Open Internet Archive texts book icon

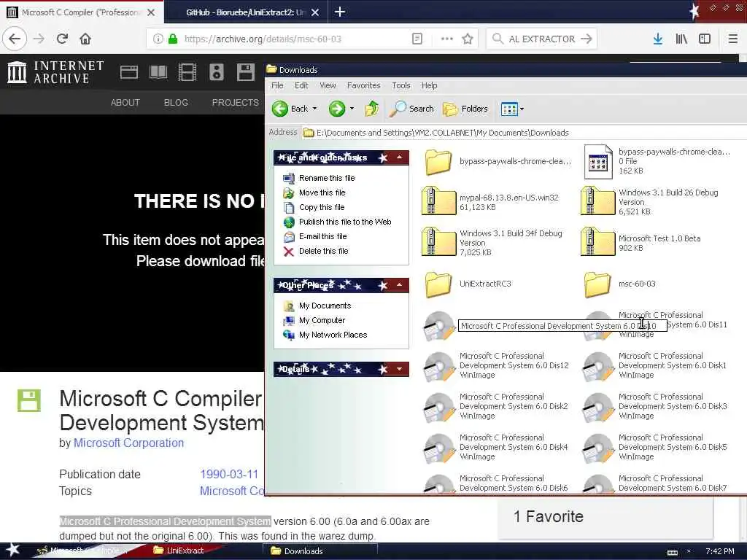(x=158, y=72)
